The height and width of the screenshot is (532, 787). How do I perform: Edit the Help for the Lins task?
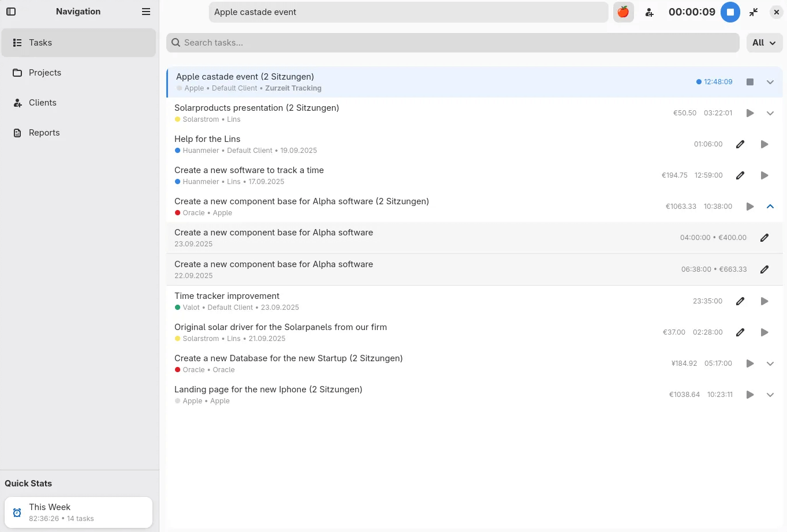pyautogui.click(x=740, y=144)
